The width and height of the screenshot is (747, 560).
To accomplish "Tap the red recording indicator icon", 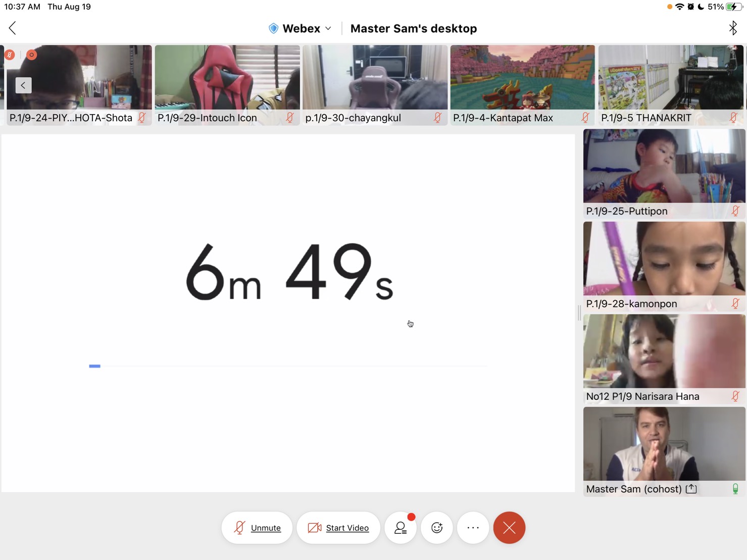I will (31, 55).
